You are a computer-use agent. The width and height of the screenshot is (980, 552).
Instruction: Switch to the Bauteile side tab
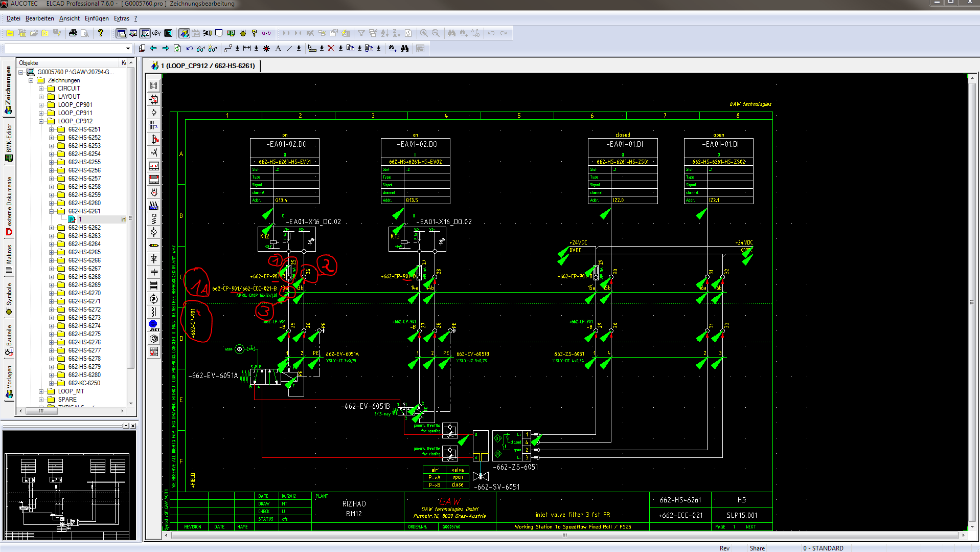pos(9,340)
